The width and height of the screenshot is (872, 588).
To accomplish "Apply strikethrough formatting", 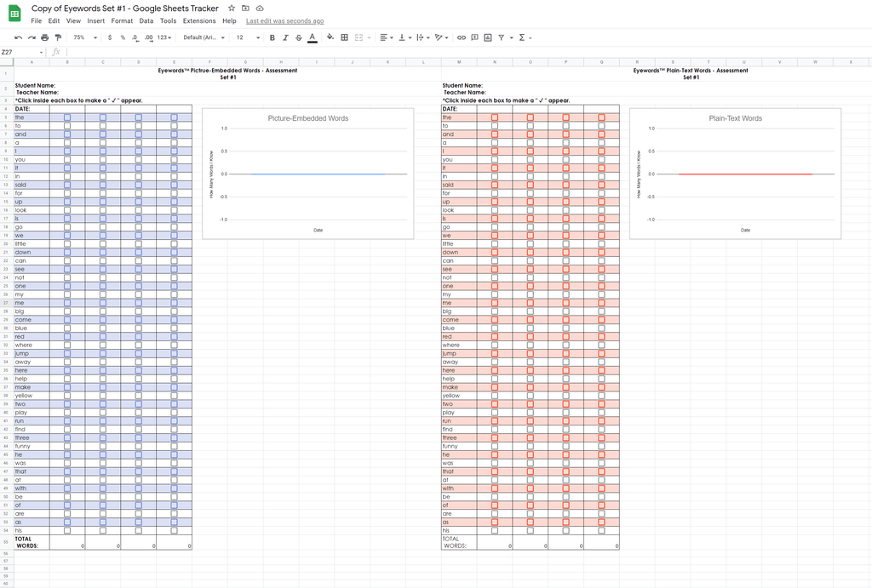I will pyautogui.click(x=299, y=37).
